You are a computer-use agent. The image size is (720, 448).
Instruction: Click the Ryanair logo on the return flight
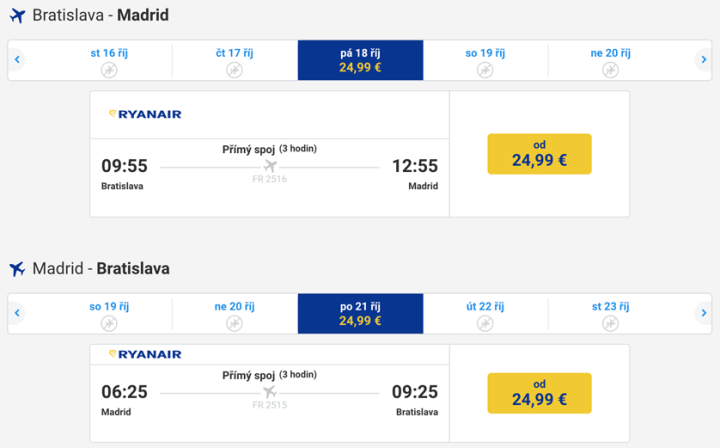click(x=145, y=354)
